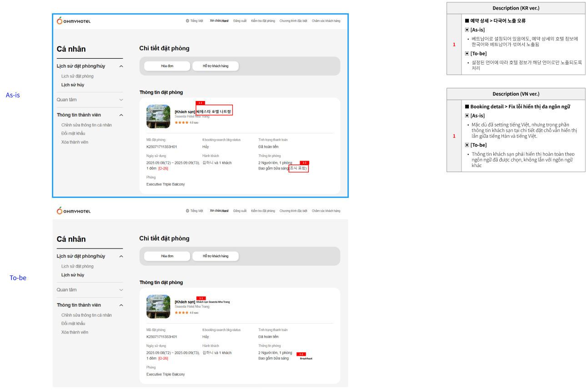Open 'Lịch sử đặt phòng' sub-item in the To-be sidebar
Screen dimensions: 588x390
tap(77, 267)
